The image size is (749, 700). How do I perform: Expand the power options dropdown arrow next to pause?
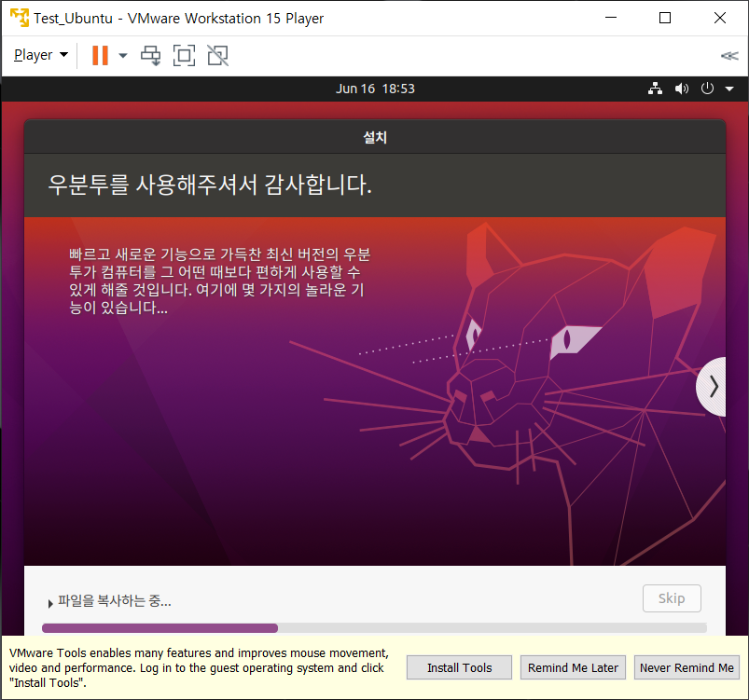pos(123,55)
